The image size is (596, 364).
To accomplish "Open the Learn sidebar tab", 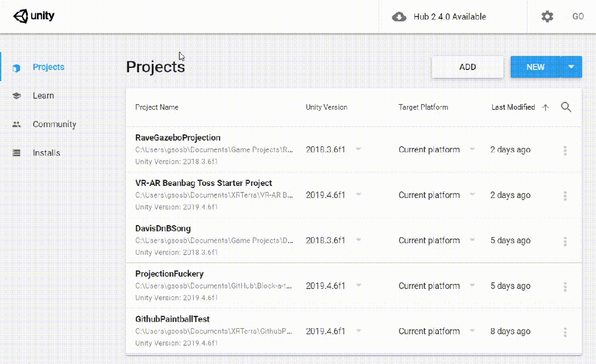I will click(43, 96).
